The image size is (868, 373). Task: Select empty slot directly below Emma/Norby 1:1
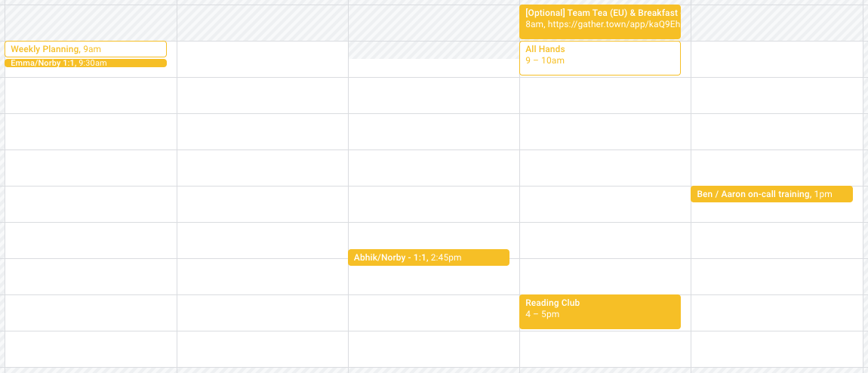tap(91, 95)
